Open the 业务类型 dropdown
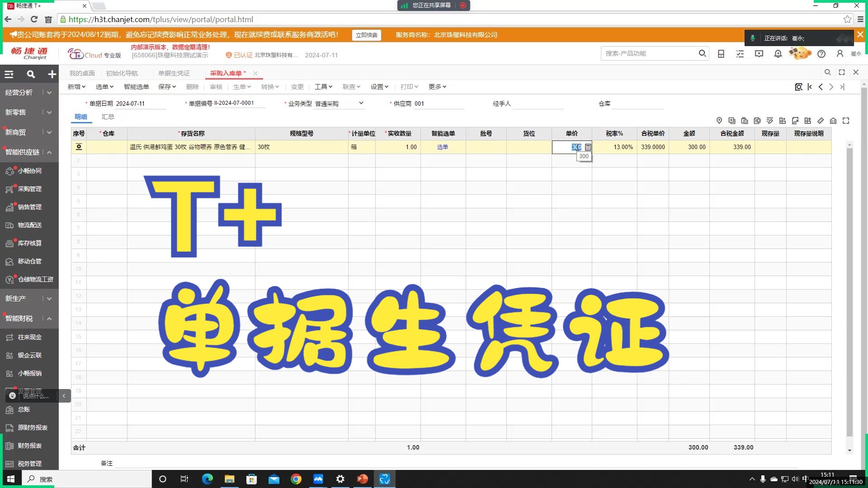The image size is (868, 488). click(361, 103)
